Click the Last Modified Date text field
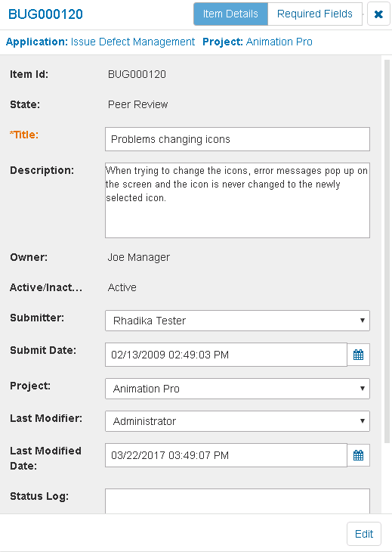This screenshot has height=552, width=392. (226, 455)
